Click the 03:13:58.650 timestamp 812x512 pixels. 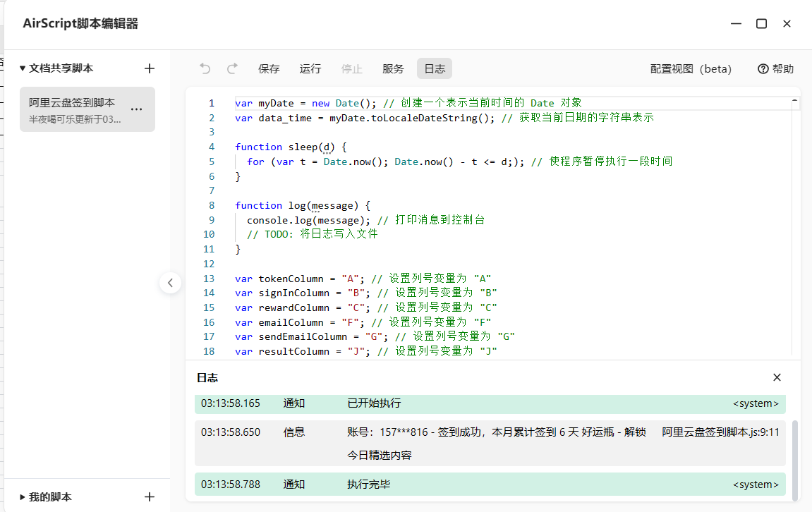(231, 432)
